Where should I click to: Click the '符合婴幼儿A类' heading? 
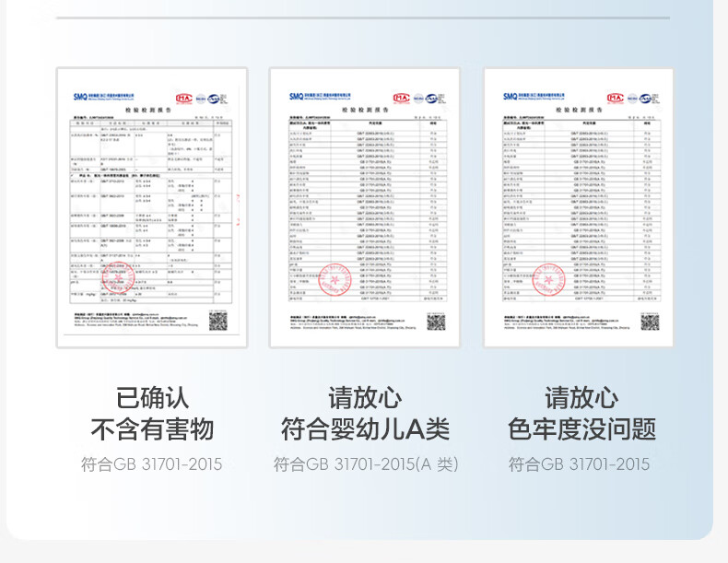(x=365, y=428)
